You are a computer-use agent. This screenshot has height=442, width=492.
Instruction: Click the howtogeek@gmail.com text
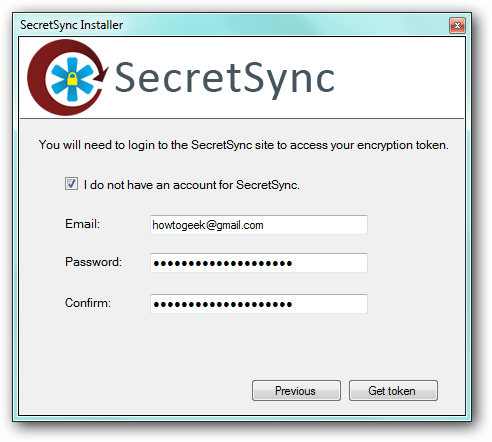click(x=208, y=225)
